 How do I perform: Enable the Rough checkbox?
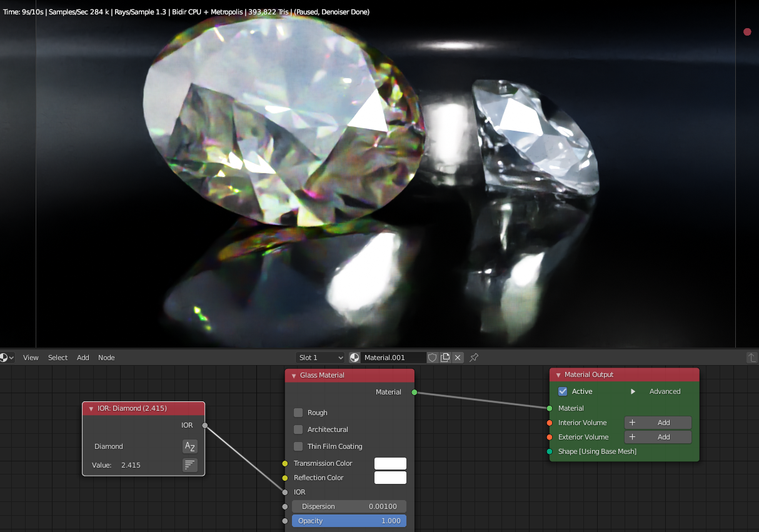pyautogui.click(x=298, y=413)
